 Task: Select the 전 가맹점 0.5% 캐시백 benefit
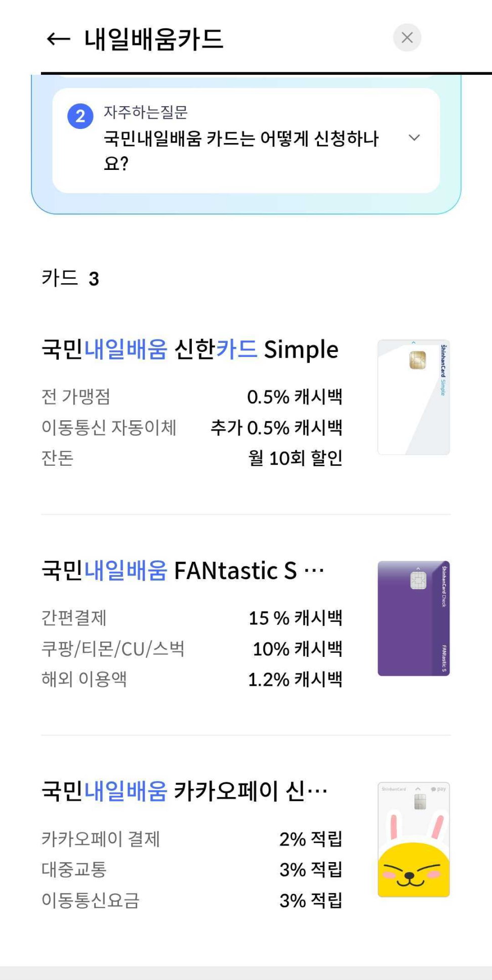[192, 397]
